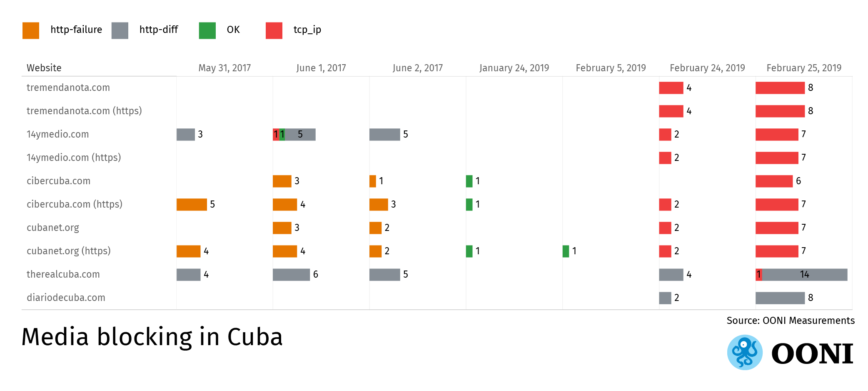The height and width of the screenshot is (391, 868).
Task: Click the green OK legend swatch
Action: tap(207, 30)
